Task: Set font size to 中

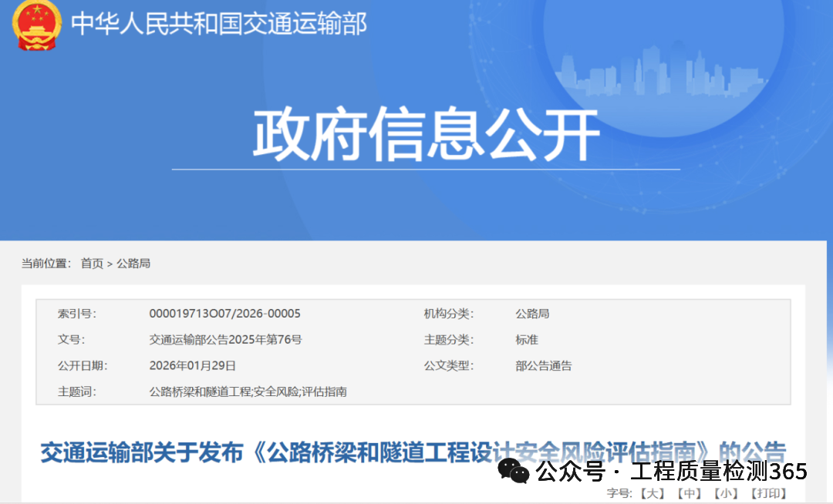Action: pos(689,493)
